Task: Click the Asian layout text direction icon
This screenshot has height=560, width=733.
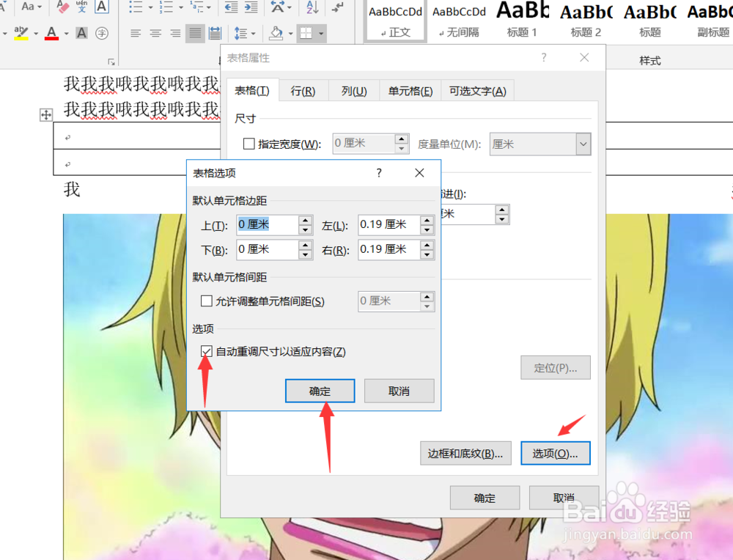Action: coord(278,7)
